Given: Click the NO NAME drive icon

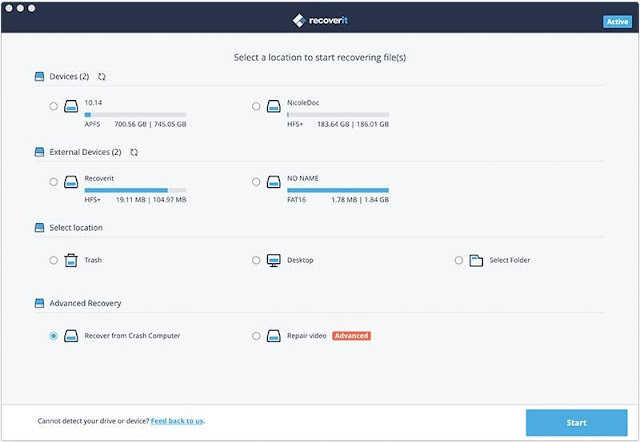Looking at the screenshot, I should tap(273, 182).
